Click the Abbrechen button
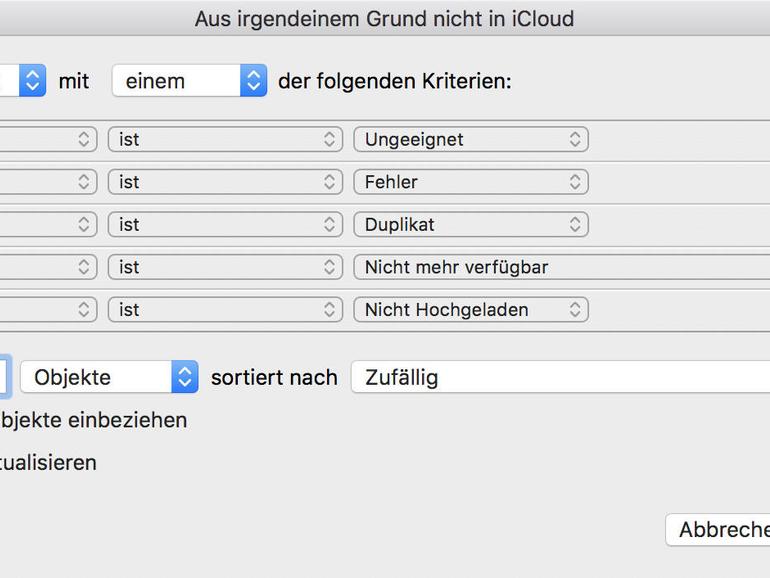This screenshot has width=770, height=578. [718, 530]
